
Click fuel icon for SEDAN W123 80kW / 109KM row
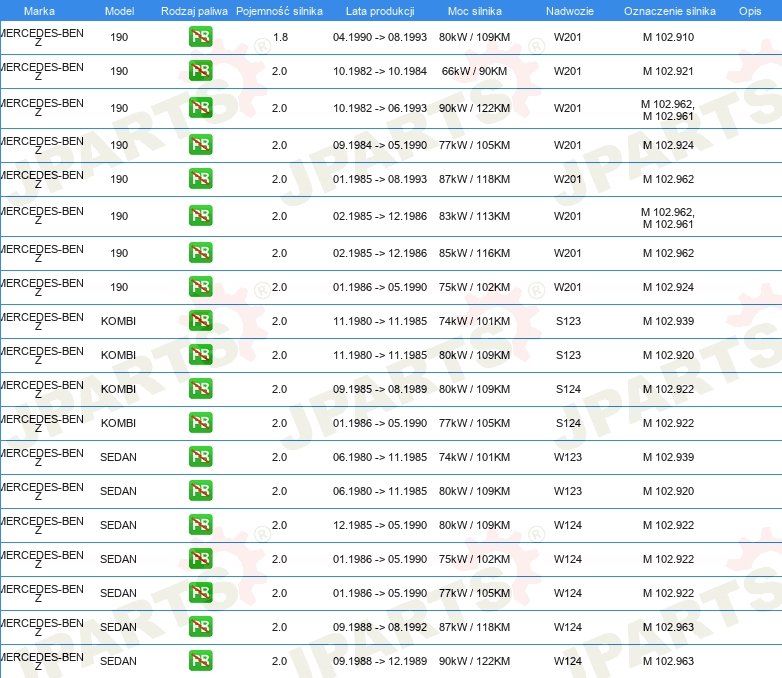tap(200, 490)
